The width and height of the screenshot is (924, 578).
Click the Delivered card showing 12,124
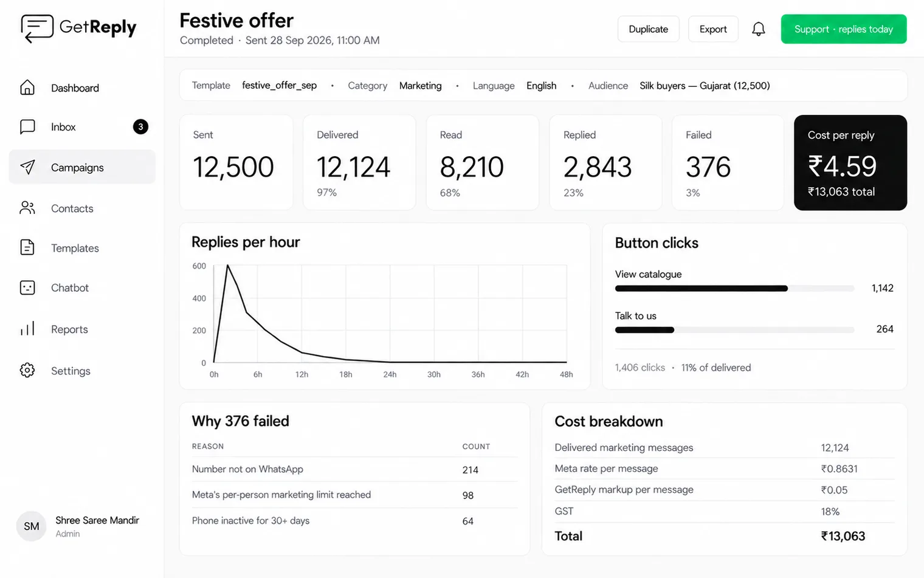359,162
